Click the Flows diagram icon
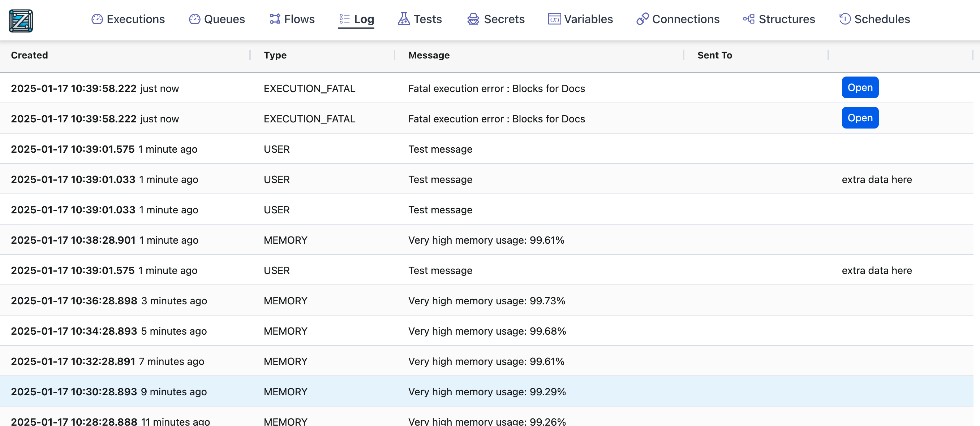Screen dimensions: 980x426 pyautogui.click(x=275, y=19)
